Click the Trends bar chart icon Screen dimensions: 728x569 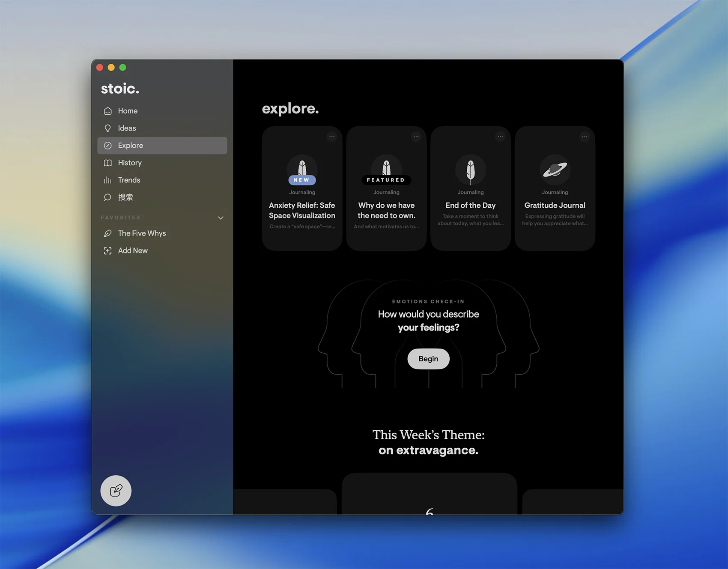click(108, 180)
